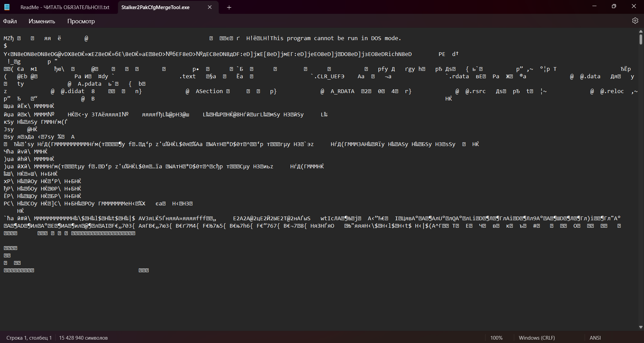This screenshot has height=343, width=644.
Task: Select the Stalker2PakCfgMergeTool.exe tab
Action: (x=155, y=7)
